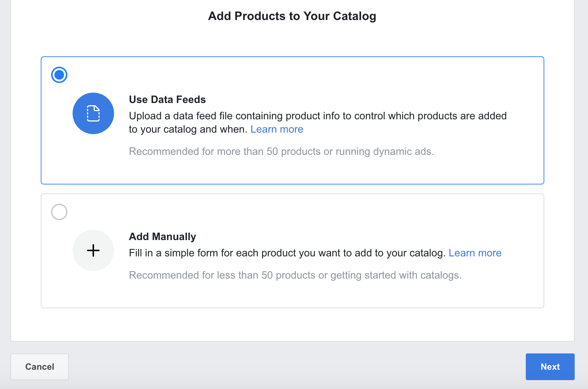Click 'Recommended for less than 50 products' note
Image resolution: width=588 pixels, height=389 pixels.
pos(295,275)
